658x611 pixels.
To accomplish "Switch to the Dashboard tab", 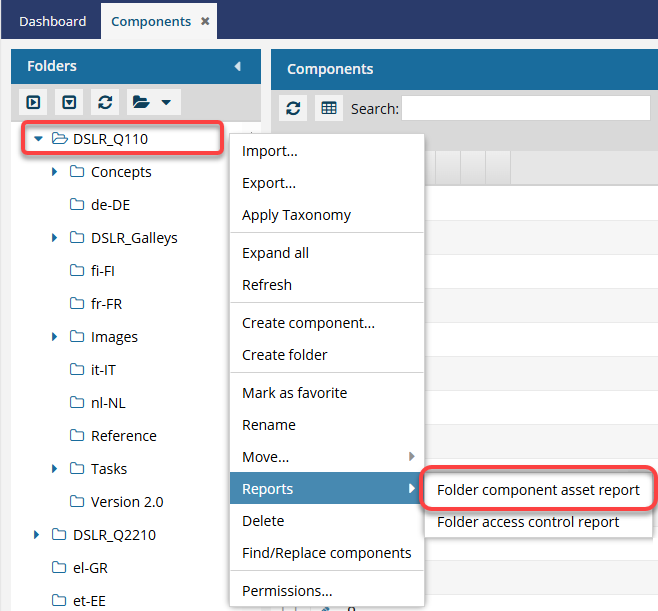I will click(52, 21).
